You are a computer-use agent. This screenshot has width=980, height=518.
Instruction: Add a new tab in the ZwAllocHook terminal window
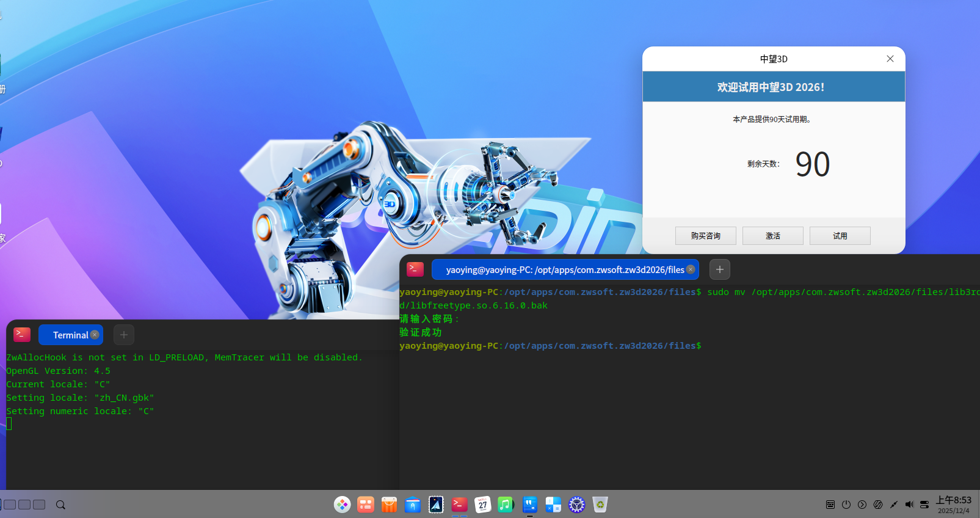(124, 335)
